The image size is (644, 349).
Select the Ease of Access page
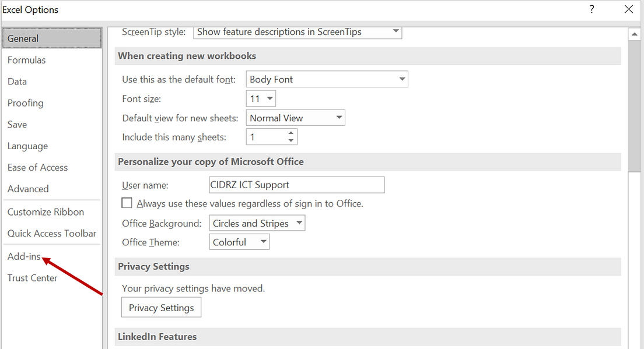pos(37,167)
